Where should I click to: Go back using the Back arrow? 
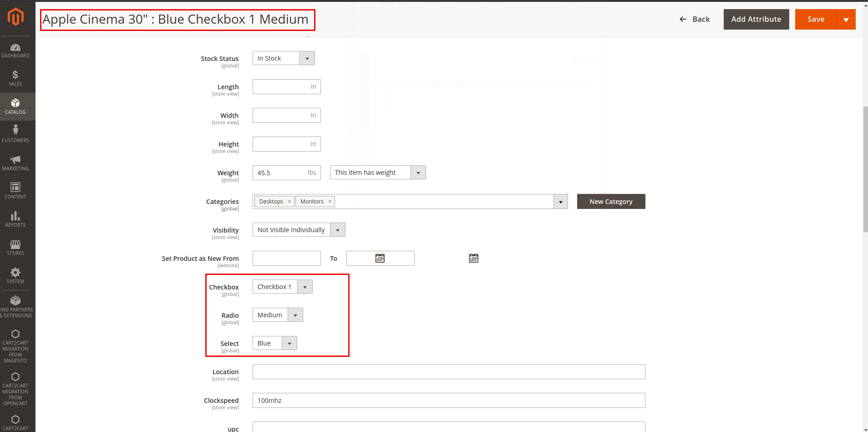[695, 19]
